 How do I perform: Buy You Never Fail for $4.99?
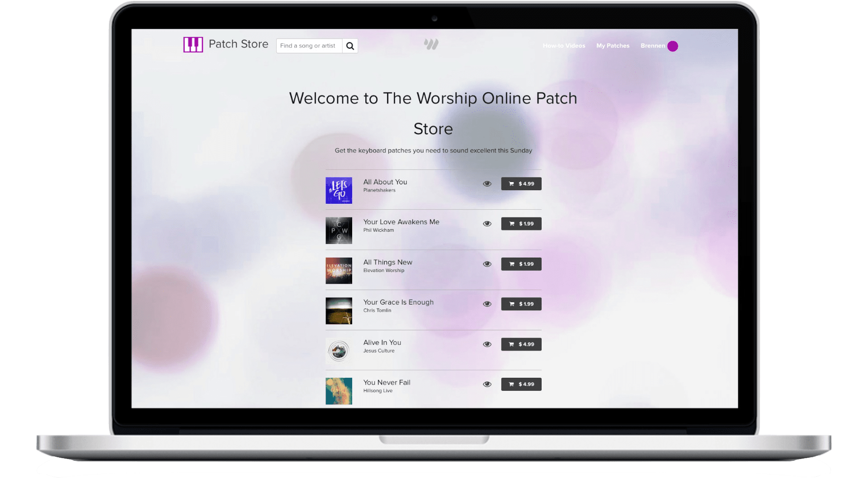coord(521,384)
